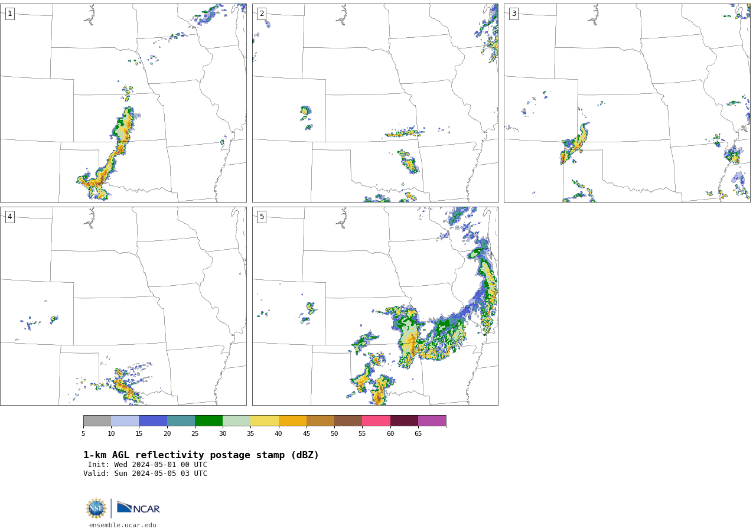This screenshot has height=532, width=756.
Task: Click the tan 45-50 dBZ swatch
Action: point(320,421)
